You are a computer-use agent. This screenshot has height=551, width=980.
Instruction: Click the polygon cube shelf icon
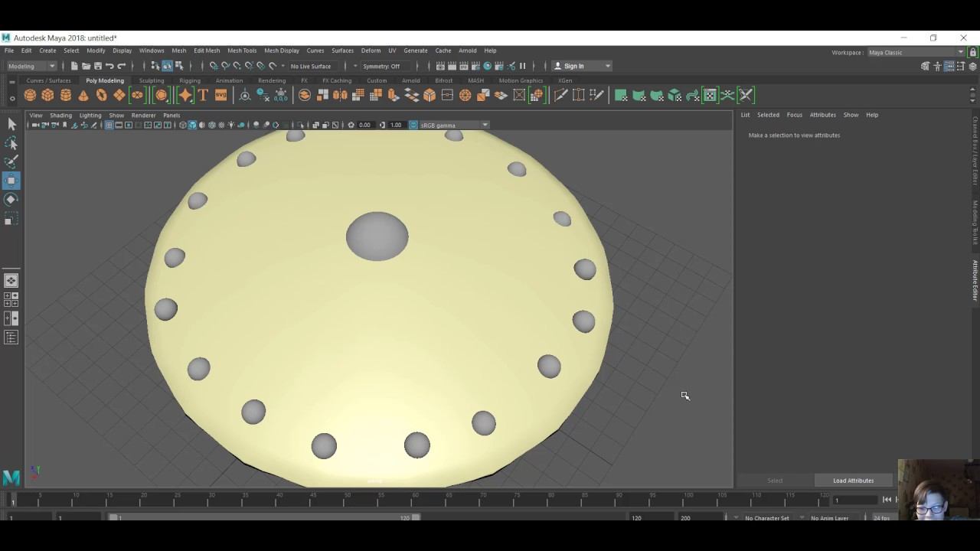pyautogui.click(x=47, y=95)
